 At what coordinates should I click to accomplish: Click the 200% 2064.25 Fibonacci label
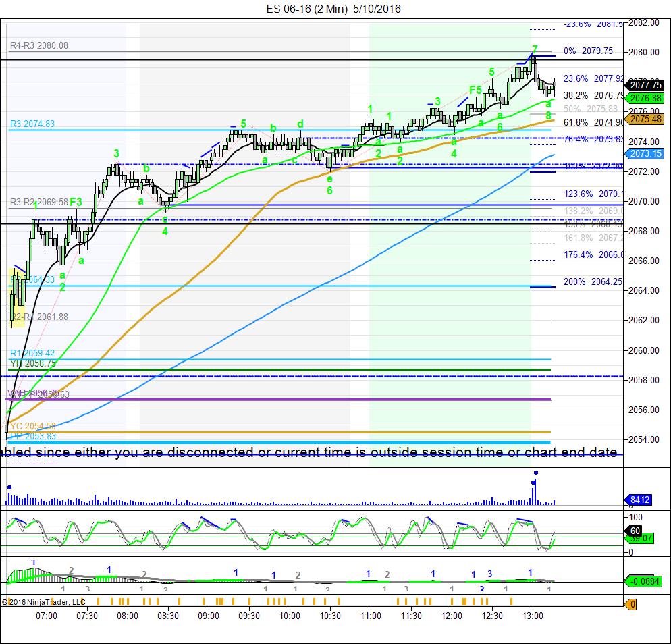point(593,281)
